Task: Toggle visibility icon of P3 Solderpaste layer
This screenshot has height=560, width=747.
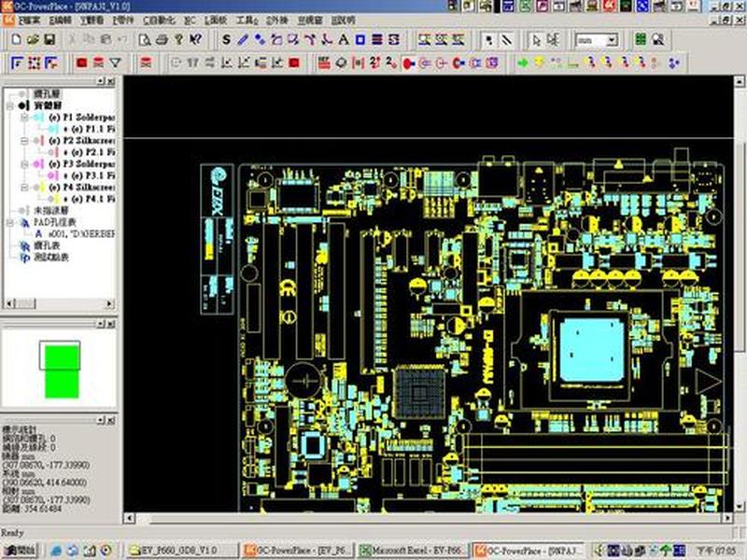Action: [x=37, y=164]
